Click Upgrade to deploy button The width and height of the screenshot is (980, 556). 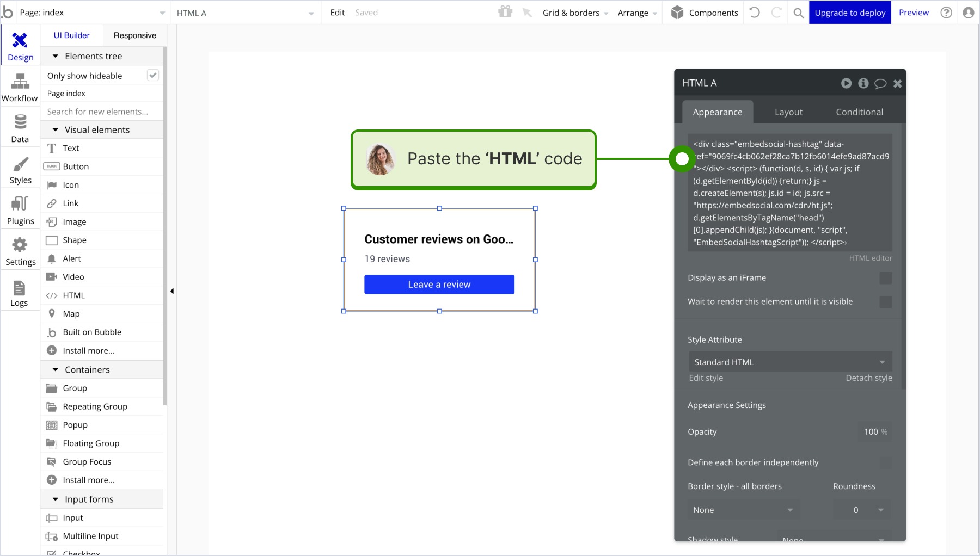tap(850, 13)
